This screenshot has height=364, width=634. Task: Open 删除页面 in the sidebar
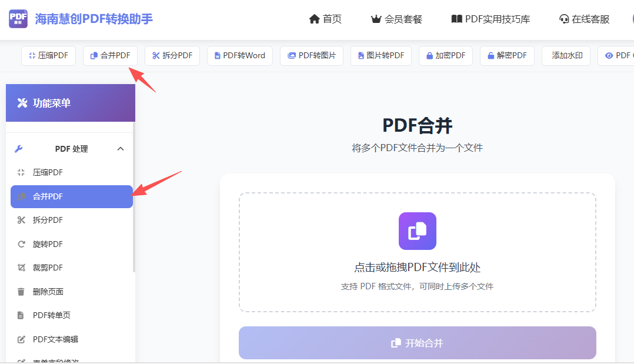[72, 292]
